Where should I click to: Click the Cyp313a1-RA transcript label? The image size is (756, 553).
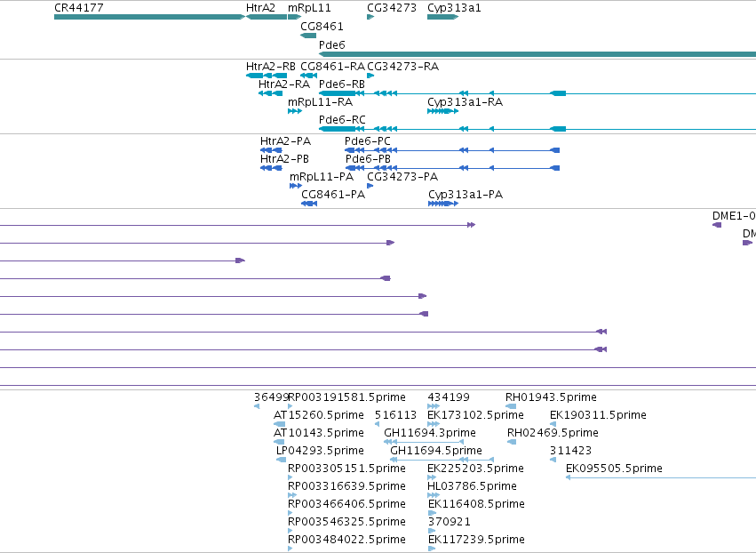point(465,102)
